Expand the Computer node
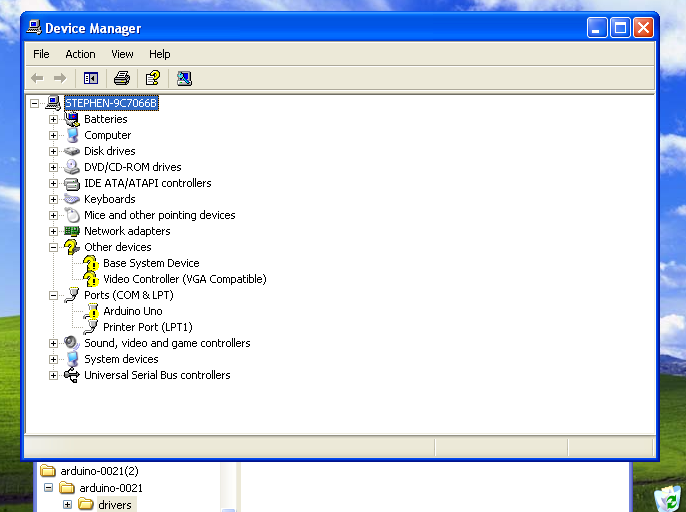Image resolution: width=686 pixels, height=512 pixels. tap(53, 135)
